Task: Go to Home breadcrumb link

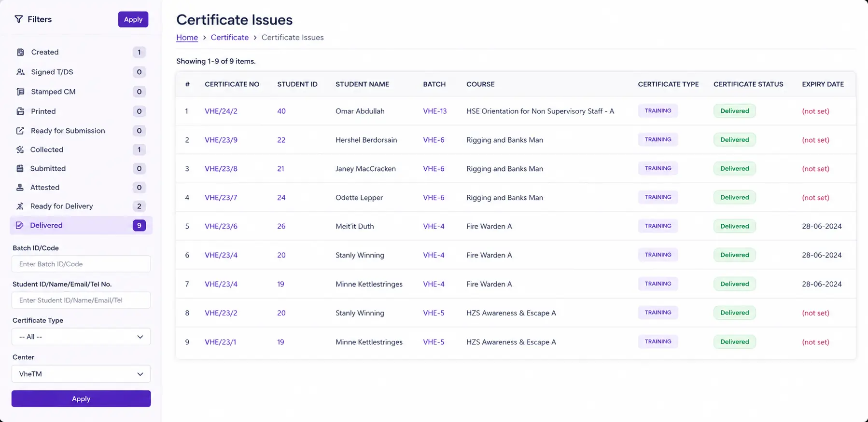Action: (x=187, y=38)
